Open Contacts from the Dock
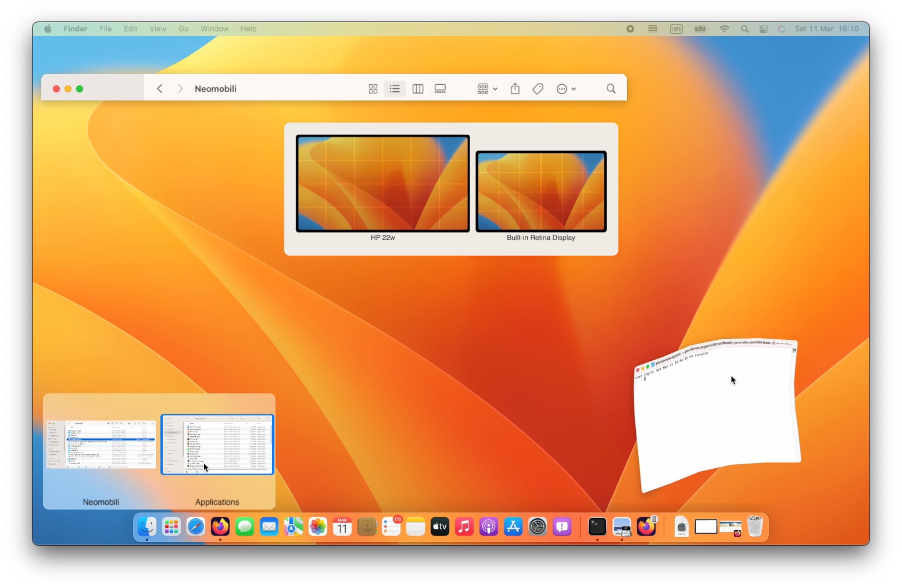Image resolution: width=902 pixels, height=588 pixels. point(367,527)
